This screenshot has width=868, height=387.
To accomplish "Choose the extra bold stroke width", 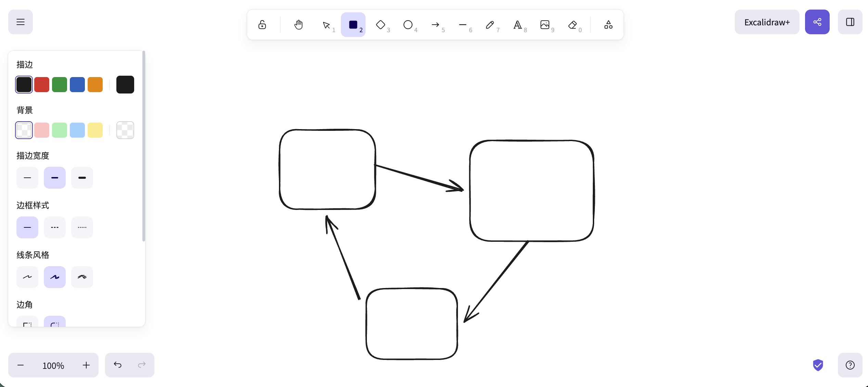I will (82, 178).
